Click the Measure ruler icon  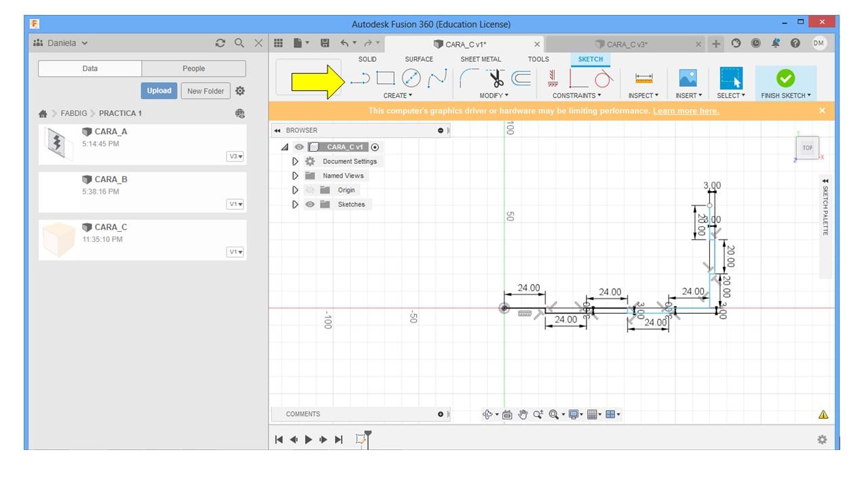[x=644, y=79]
